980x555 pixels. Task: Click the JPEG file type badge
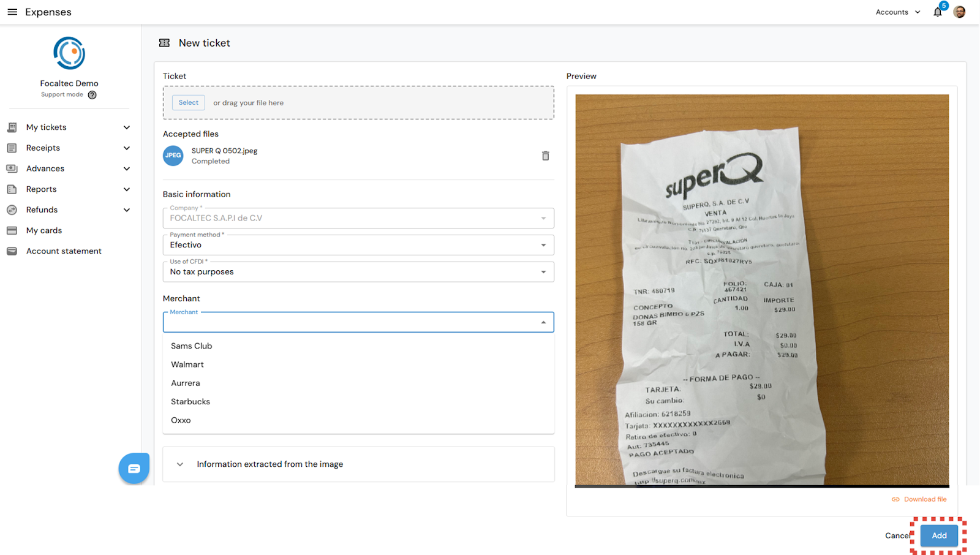pos(173,156)
